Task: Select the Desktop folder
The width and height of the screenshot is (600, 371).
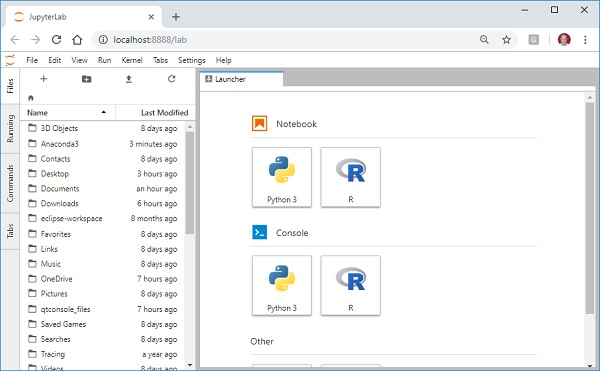Action: tap(103, 174)
